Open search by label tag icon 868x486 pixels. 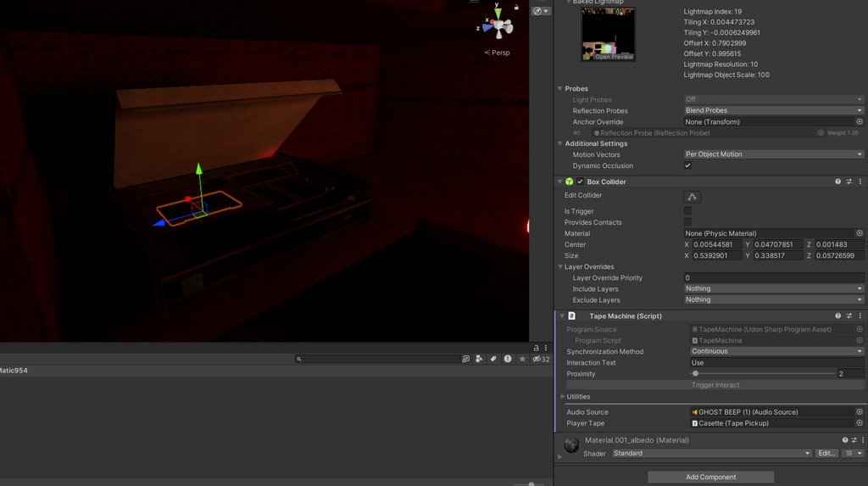tap(493, 359)
